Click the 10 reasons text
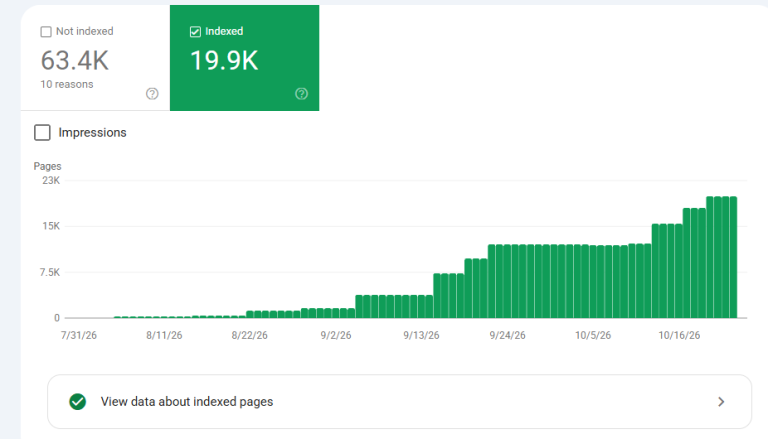 pyautogui.click(x=67, y=84)
